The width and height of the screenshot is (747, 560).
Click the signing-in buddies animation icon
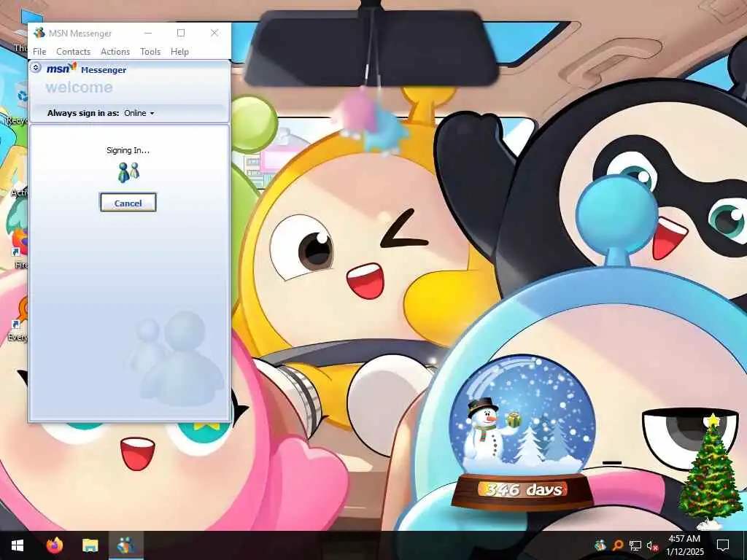point(128,172)
